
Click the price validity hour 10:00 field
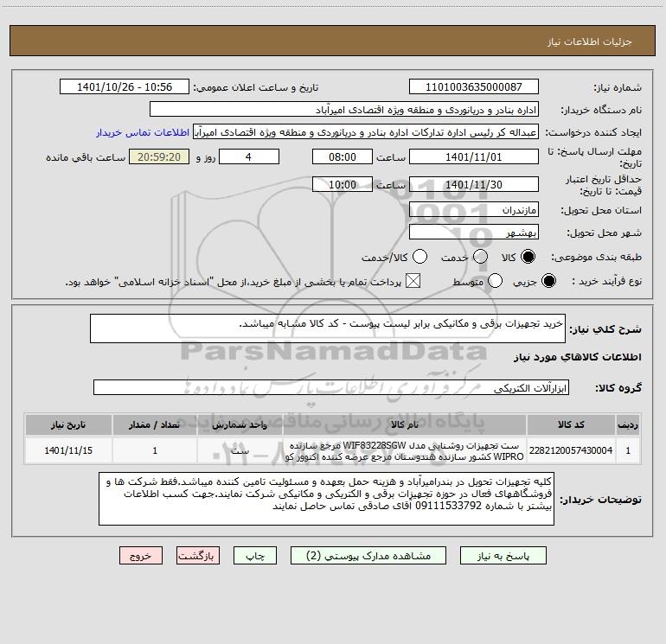click(343, 185)
